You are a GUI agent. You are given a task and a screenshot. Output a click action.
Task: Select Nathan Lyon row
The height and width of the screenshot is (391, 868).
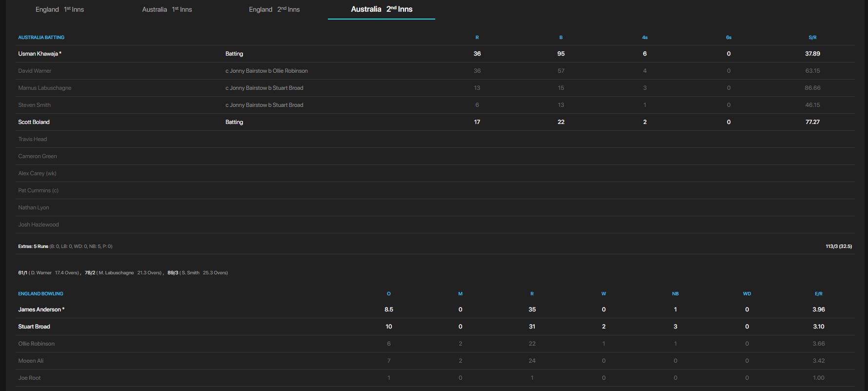click(435, 207)
